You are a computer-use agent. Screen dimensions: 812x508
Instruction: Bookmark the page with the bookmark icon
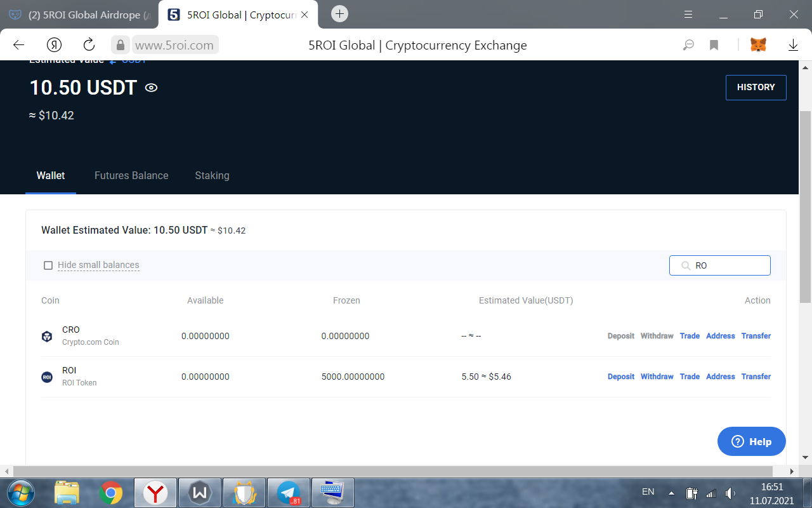pos(714,45)
